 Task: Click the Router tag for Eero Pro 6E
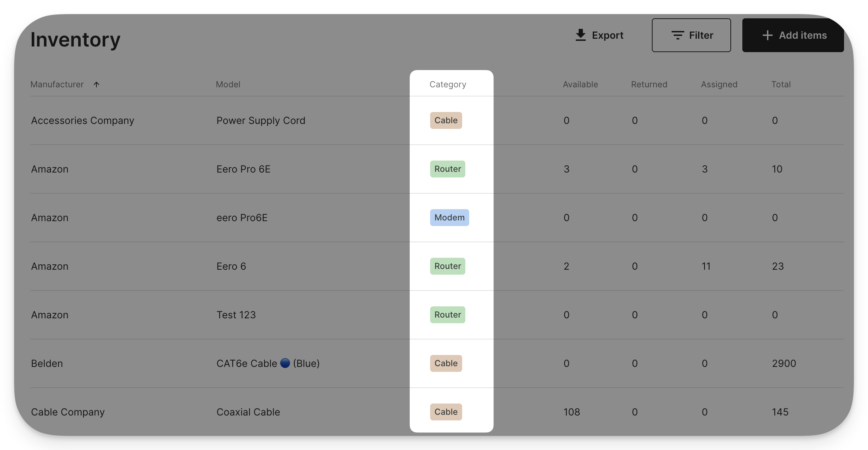(x=447, y=169)
